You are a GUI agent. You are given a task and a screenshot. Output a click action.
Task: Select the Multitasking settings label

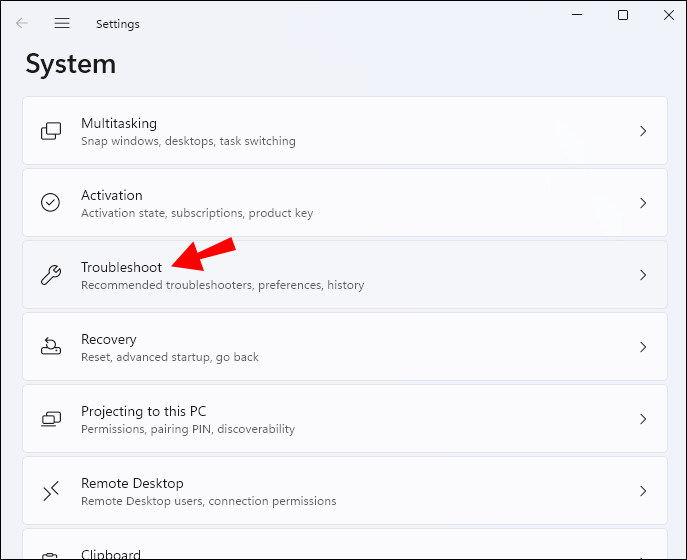pyautogui.click(x=118, y=123)
